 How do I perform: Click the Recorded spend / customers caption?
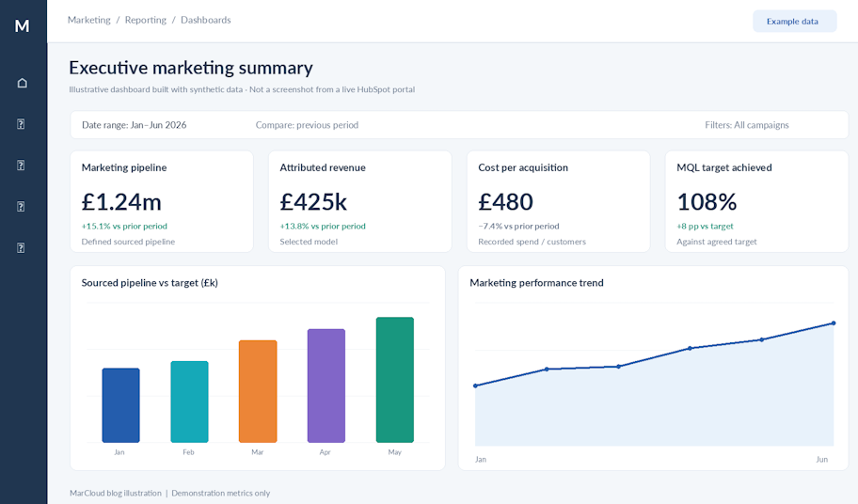click(x=532, y=242)
